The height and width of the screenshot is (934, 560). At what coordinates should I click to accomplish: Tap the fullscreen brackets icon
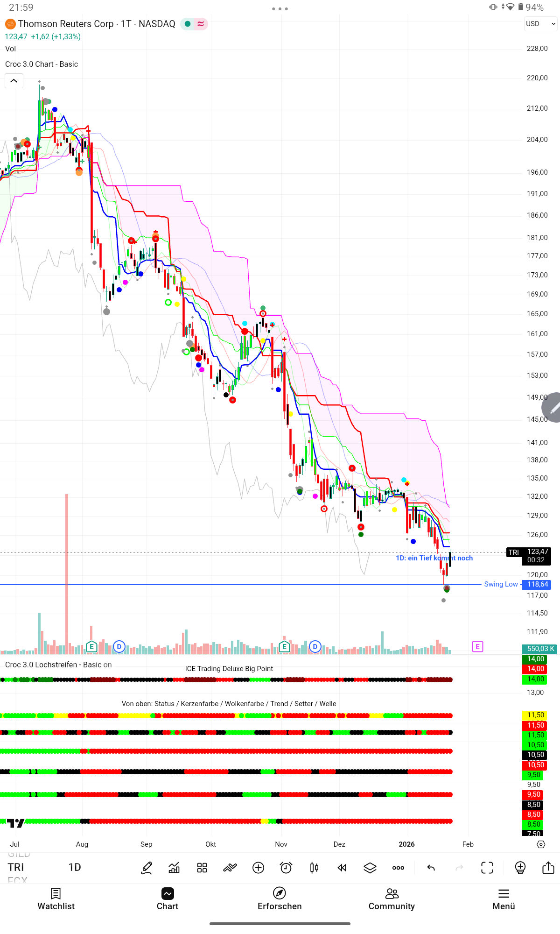point(487,868)
